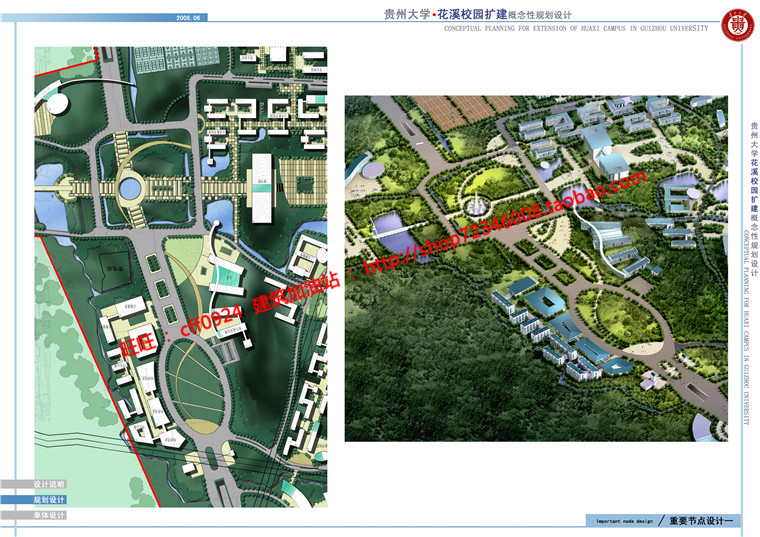Image resolution: width=760 pixels, height=537 pixels.
Task: Select the highlighted 规划设计 section tab
Action: [x=33, y=500]
